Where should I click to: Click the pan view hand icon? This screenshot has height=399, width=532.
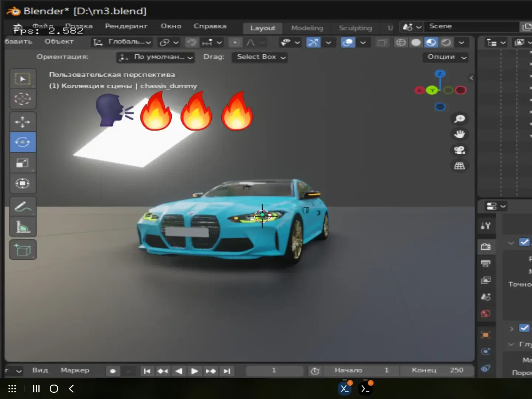pos(459,134)
